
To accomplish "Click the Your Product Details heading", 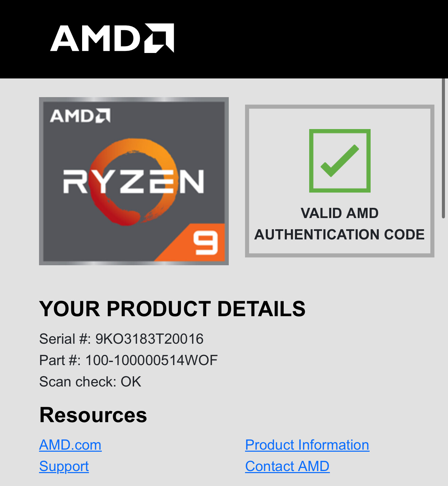I will tap(172, 309).
